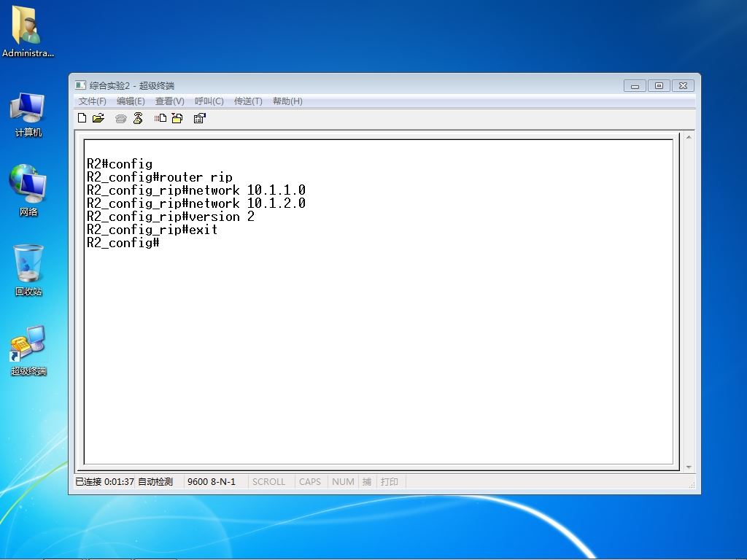
Task: Click the 'network 10.1.2.0' line
Action: [196, 203]
